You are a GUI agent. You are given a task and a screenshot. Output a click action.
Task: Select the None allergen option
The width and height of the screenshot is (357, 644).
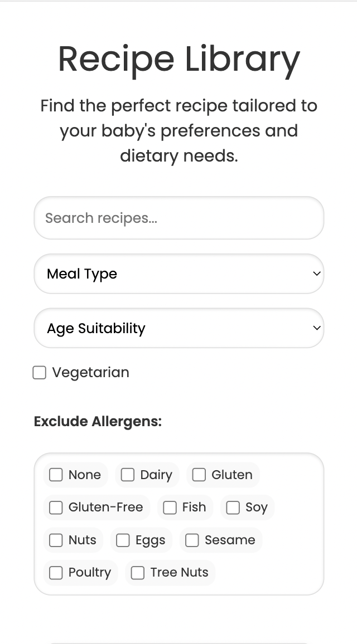pyautogui.click(x=55, y=475)
